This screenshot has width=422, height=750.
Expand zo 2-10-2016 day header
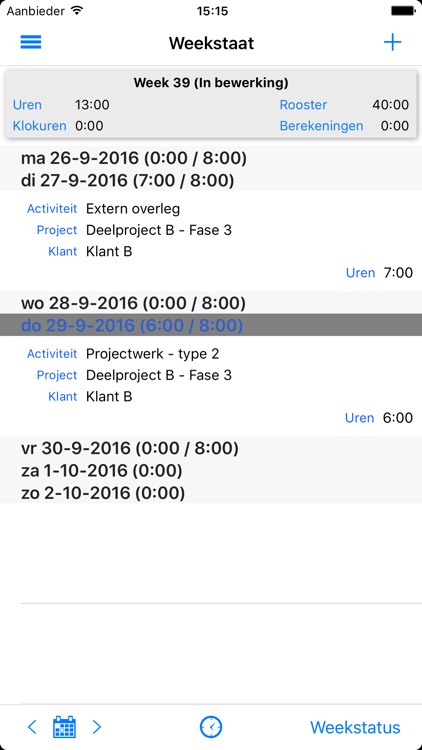pyautogui.click(x=211, y=493)
